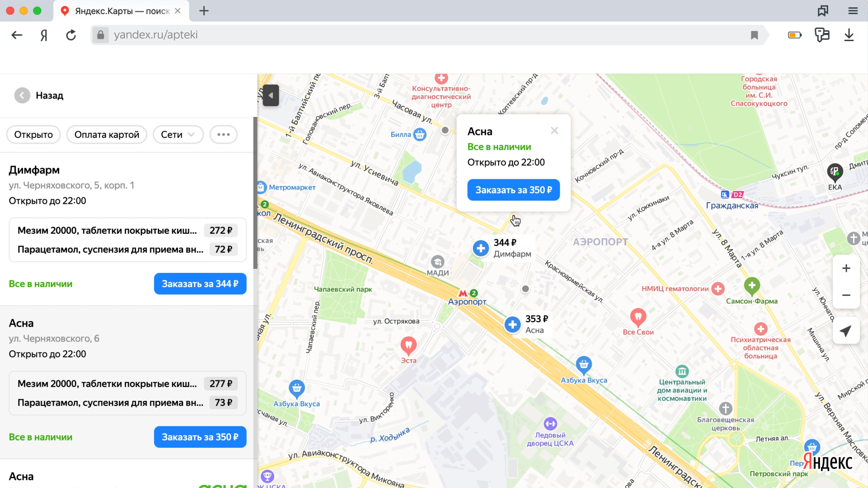Click the Все Свои marker
Screen dimensions: 868x488
[x=638, y=317]
